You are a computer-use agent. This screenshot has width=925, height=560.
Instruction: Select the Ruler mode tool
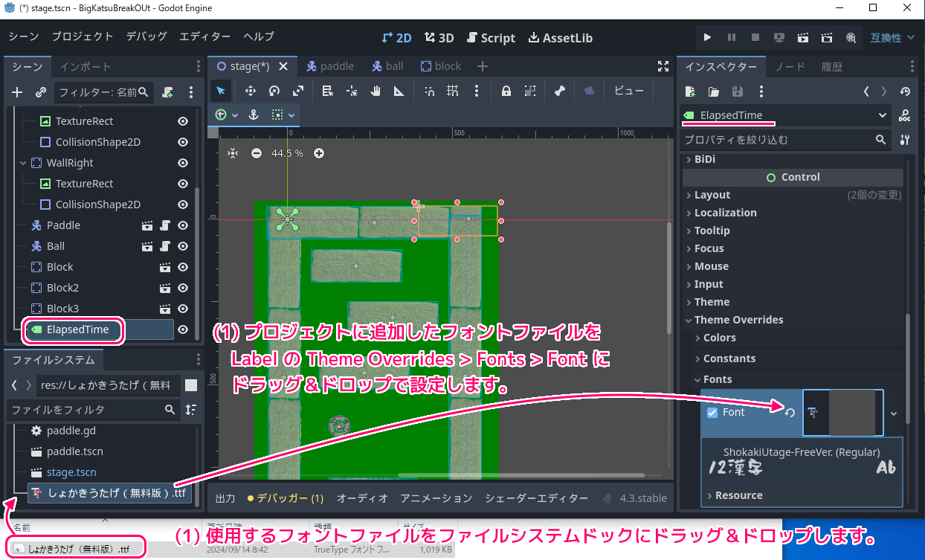point(399,91)
